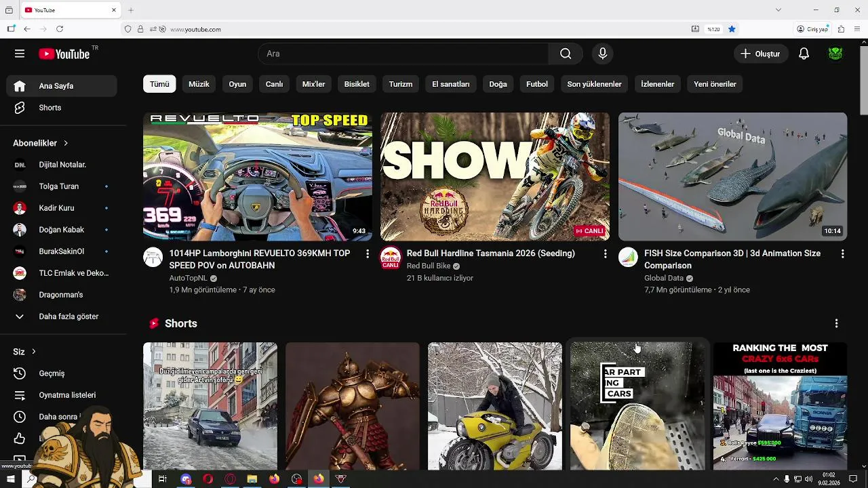Viewport: 868px width, 488px height.
Task: Reload the page in Firefox toolbar
Action: tap(60, 29)
